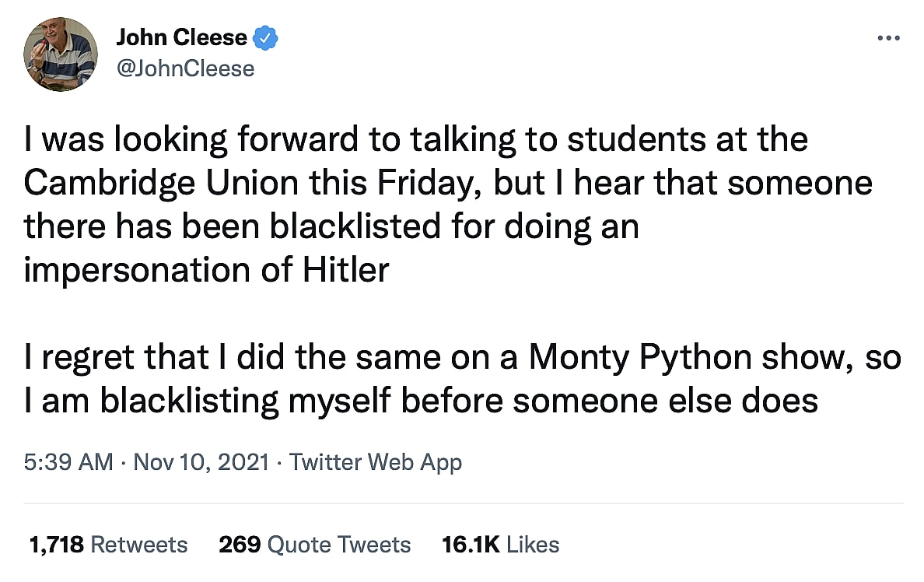This screenshot has width=924, height=582.
Task: Open John Cleese's profile picture
Action: click(x=60, y=54)
